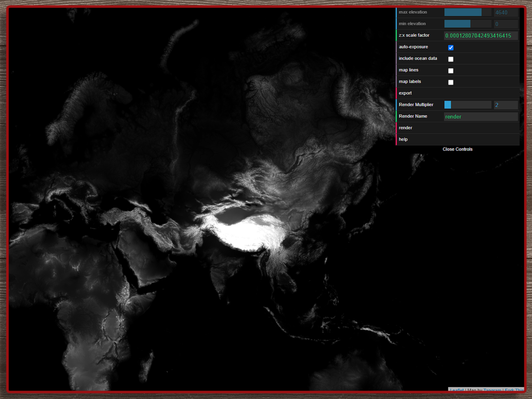The image size is (532, 399).
Task: Turn on map lines checkbox
Action: point(450,71)
